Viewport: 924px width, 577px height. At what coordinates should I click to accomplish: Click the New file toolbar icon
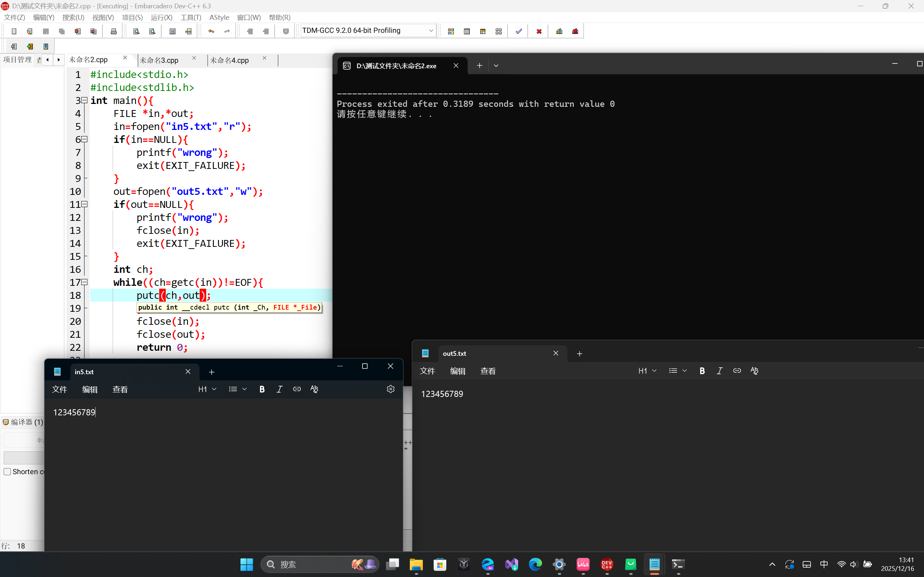click(14, 31)
